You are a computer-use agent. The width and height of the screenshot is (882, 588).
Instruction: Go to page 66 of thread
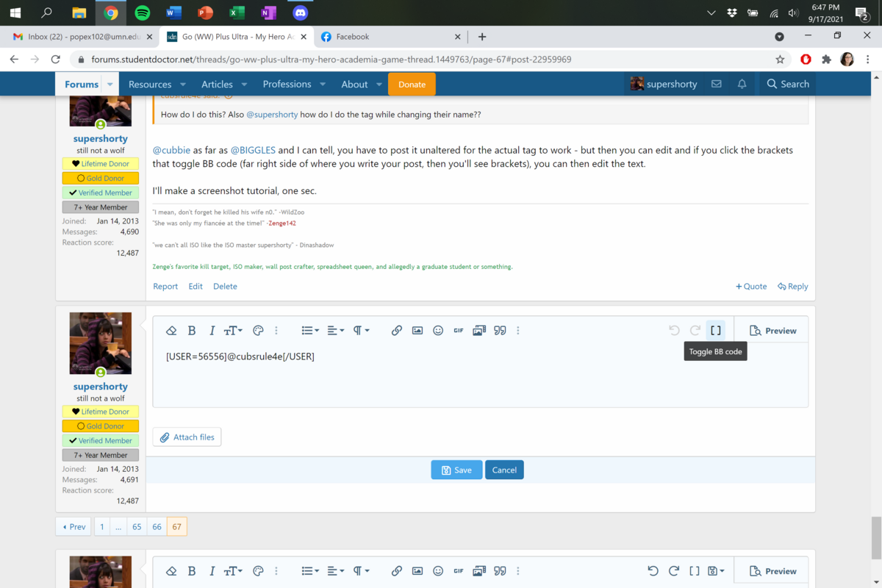coord(157,526)
